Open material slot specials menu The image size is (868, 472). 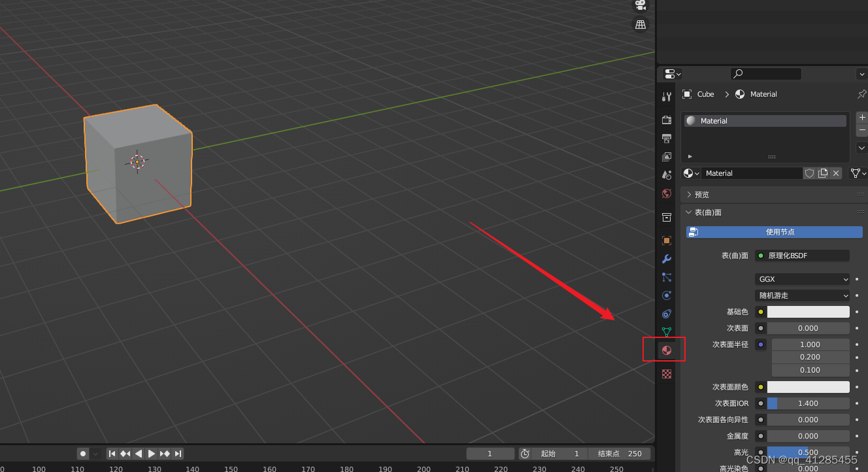tap(862, 148)
